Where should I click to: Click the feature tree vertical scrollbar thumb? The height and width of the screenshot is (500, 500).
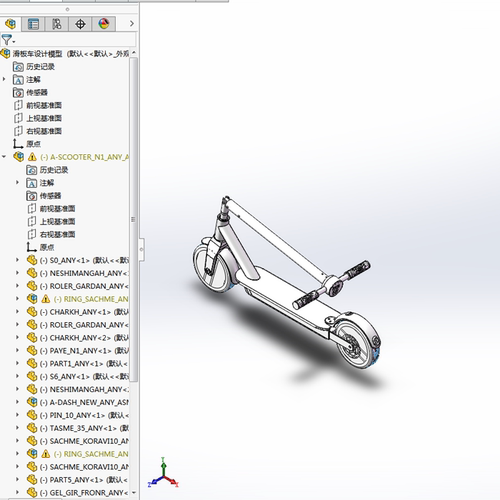click(x=134, y=219)
